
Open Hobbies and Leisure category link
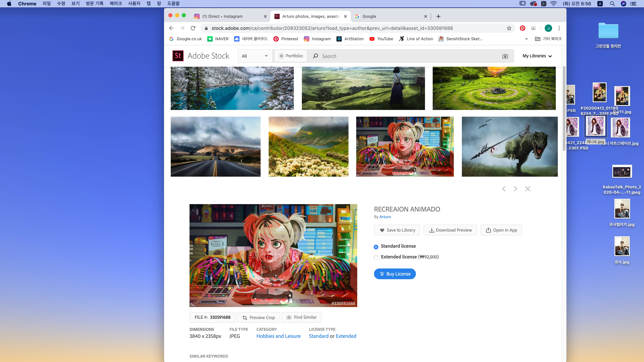(x=278, y=336)
